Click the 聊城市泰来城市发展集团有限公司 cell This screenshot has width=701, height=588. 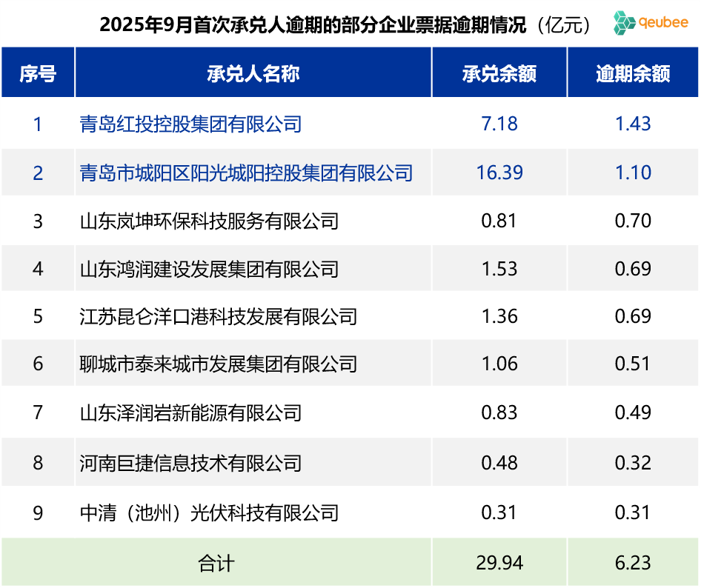point(218,364)
